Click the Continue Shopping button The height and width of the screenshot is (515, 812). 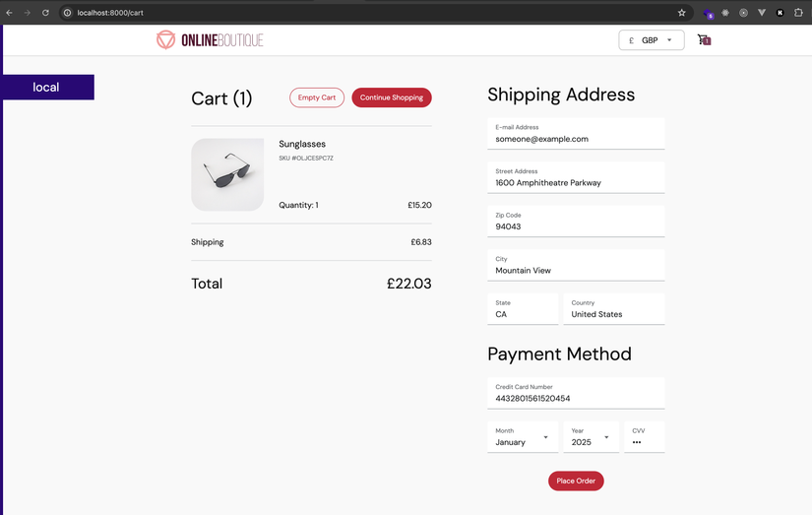click(x=392, y=97)
